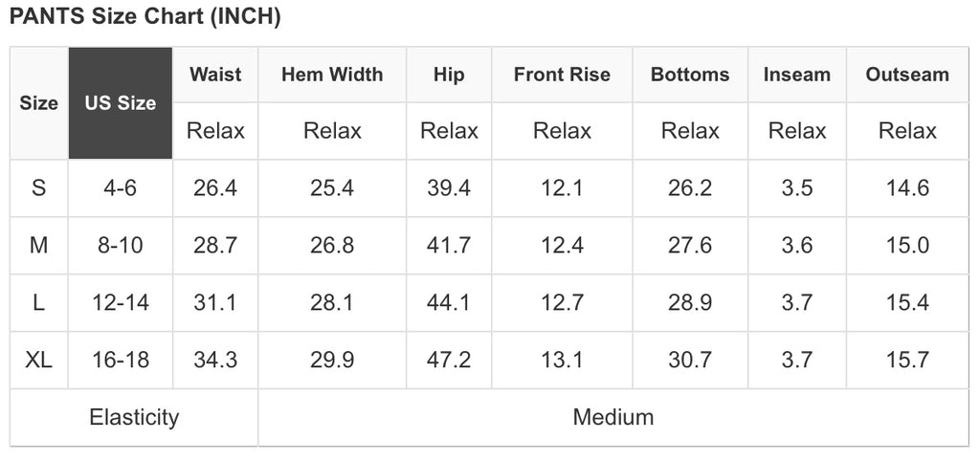Select the Outseam column header
The height and width of the screenshot is (460, 980).
[x=907, y=75]
